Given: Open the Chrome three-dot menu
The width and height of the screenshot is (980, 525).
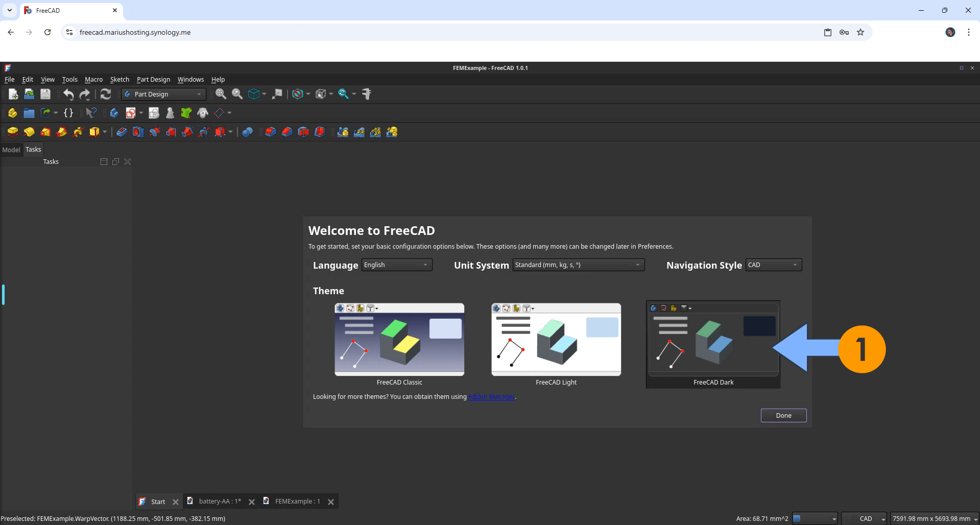Looking at the screenshot, I should [x=968, y=32].
